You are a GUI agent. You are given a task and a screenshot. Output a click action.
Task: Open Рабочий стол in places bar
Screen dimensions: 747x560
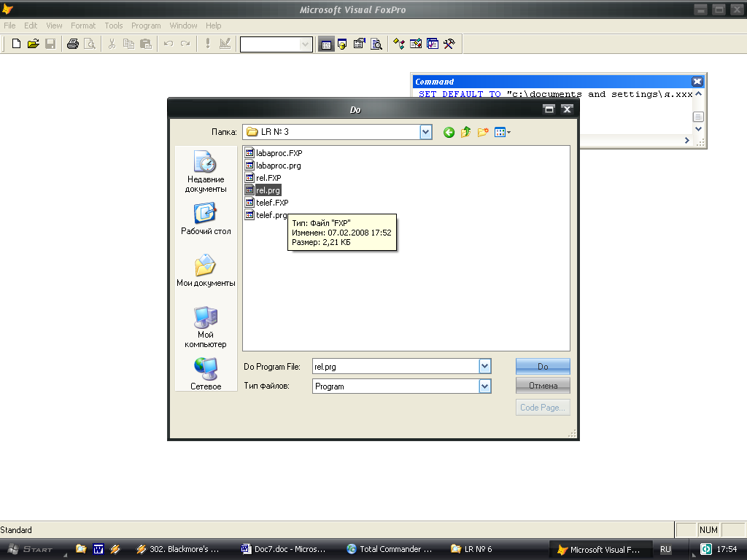[206, 219]
